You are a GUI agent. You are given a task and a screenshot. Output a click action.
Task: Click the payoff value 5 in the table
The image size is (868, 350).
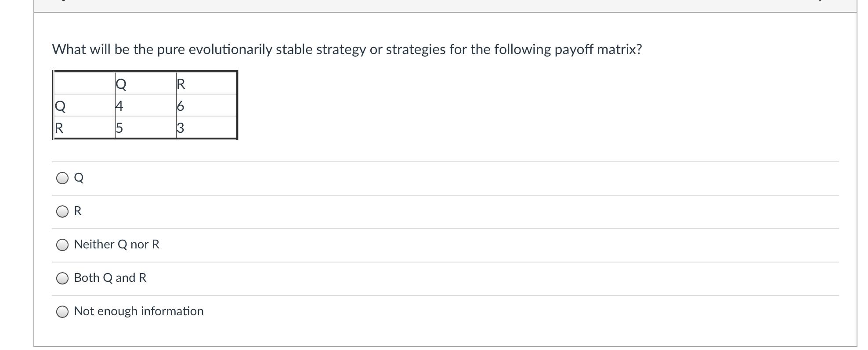pos(119,129)
